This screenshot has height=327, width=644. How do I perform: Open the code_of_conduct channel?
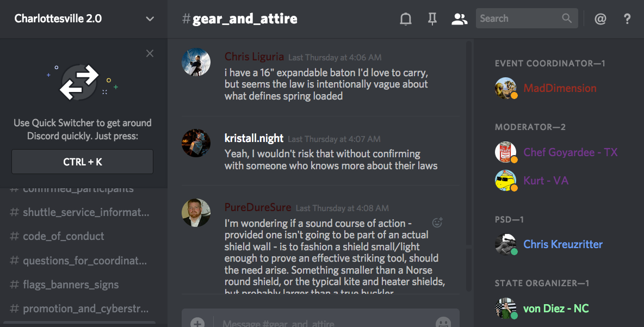point(64,237)
